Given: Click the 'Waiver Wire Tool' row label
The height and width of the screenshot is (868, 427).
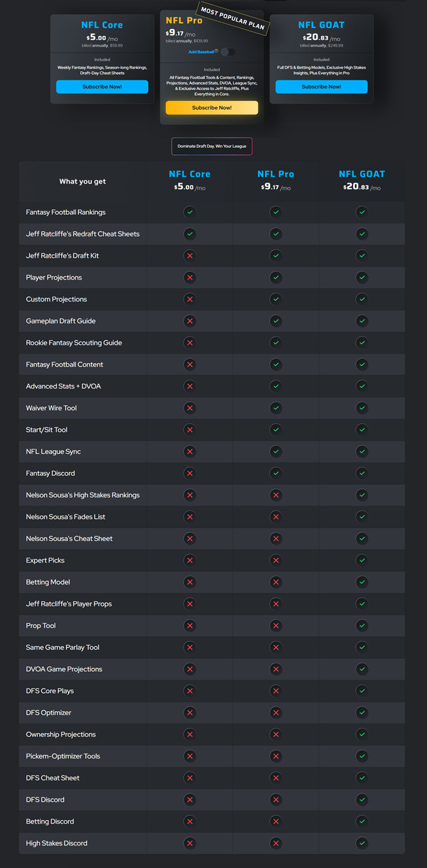Looking at the screenshot, I should (51, 408).
